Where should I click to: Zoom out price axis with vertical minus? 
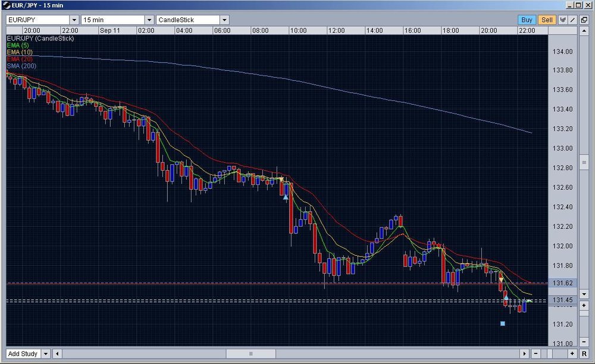tap(584, 341)
